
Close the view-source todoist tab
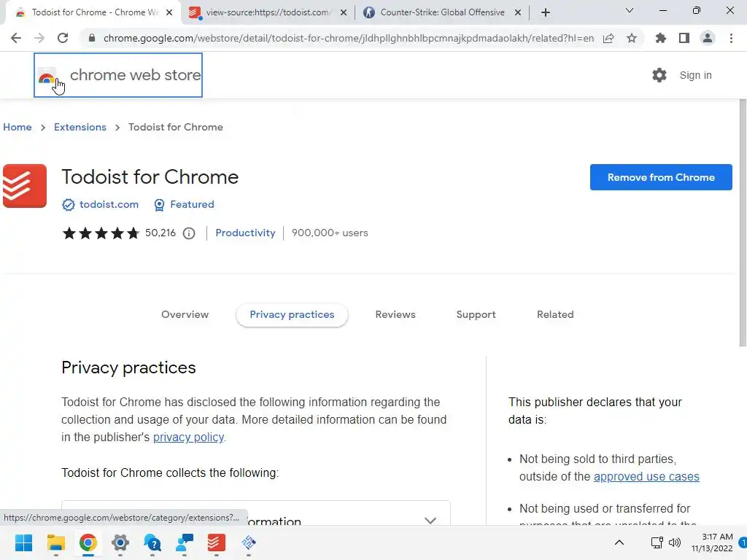point(344,12)
